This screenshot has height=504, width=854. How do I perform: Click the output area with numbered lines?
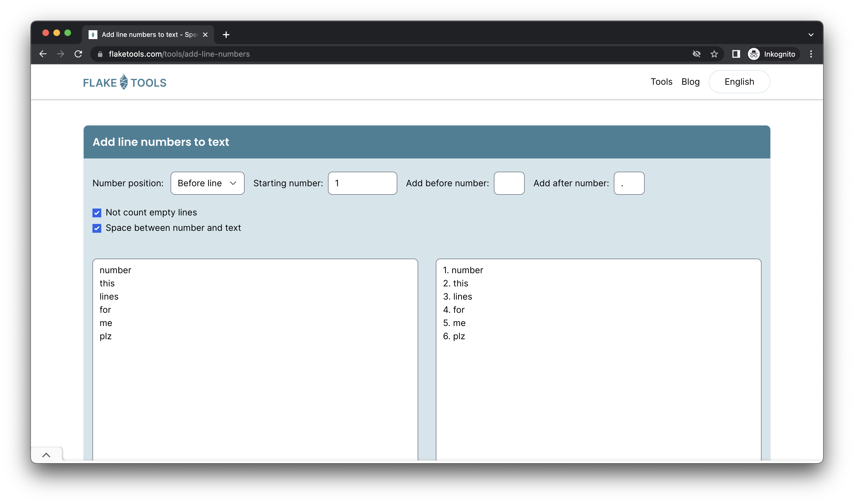pos(598,360)
